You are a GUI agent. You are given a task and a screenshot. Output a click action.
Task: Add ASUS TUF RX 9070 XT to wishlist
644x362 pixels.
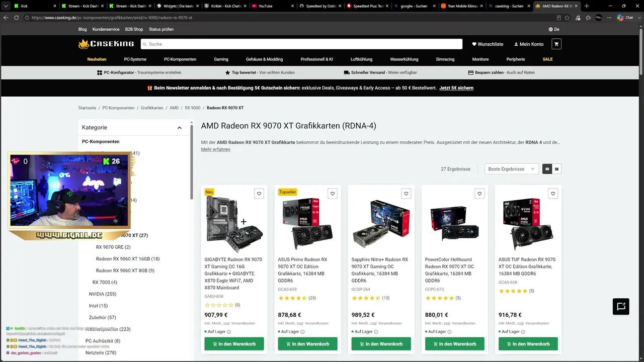(x=552, y=194)
